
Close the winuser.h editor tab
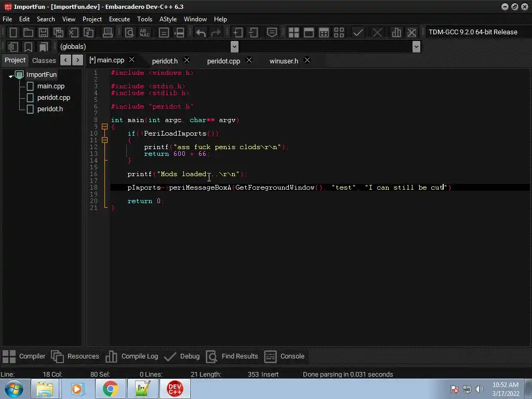[307, 60]
